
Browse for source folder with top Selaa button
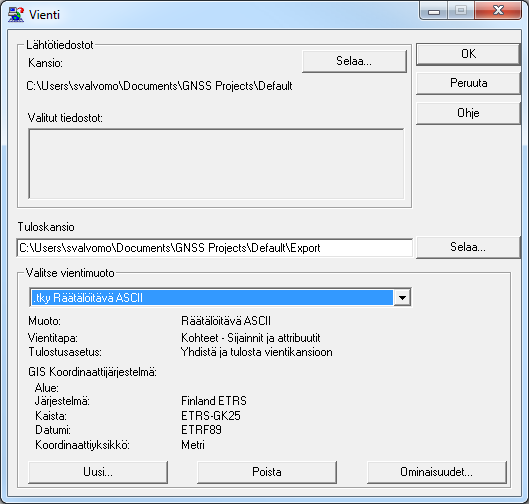[354, 61]
